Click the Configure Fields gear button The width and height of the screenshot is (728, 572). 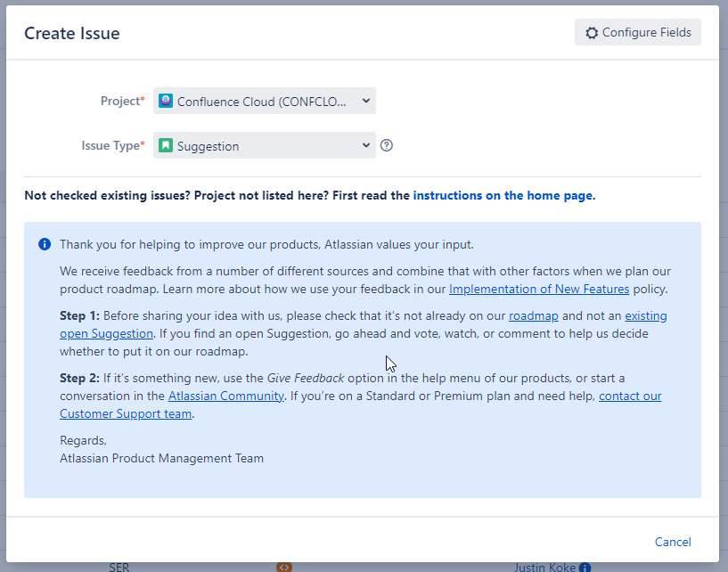point(637,32)
